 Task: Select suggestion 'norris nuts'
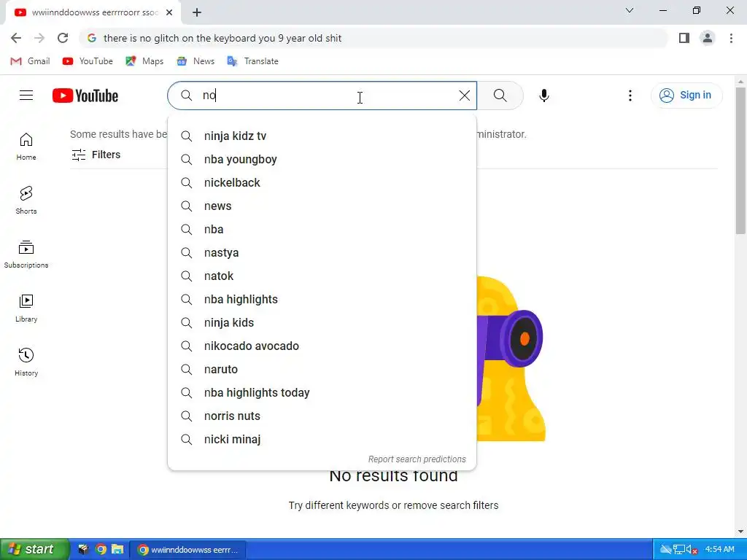click(x=322, y=416)
